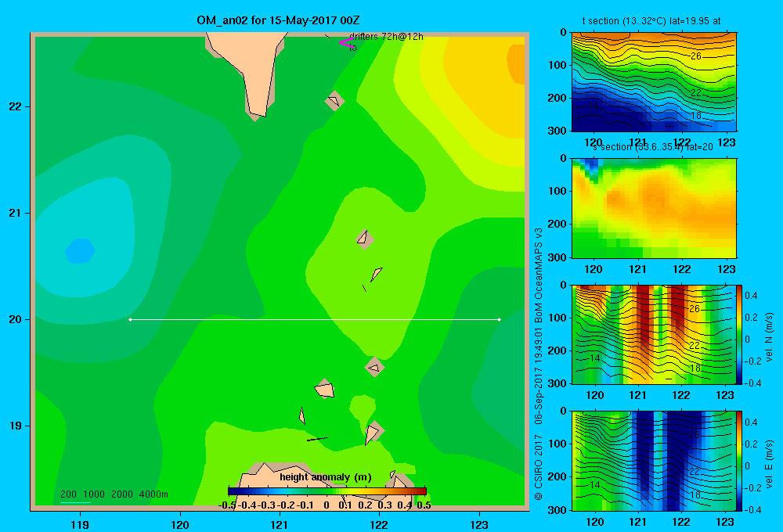
Task: Open the eastward velocity section plot
Action: 654,461
